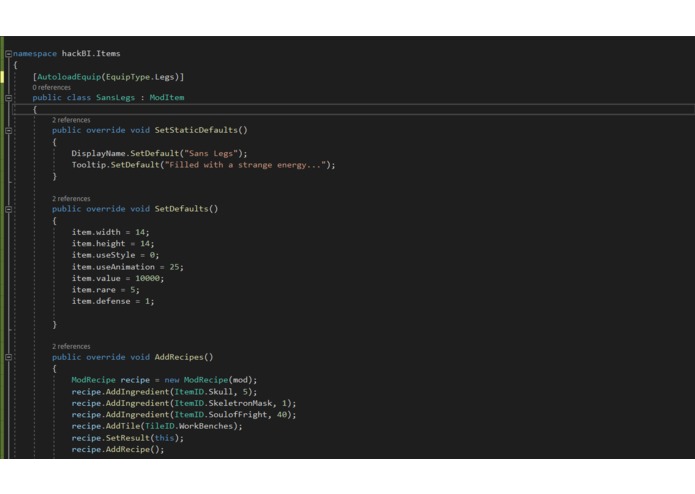The width and height of the screenshot is (695, 494).
Task: Click the 'AutoloadEquip' attribute name
Action: click(x=69, y=77)
